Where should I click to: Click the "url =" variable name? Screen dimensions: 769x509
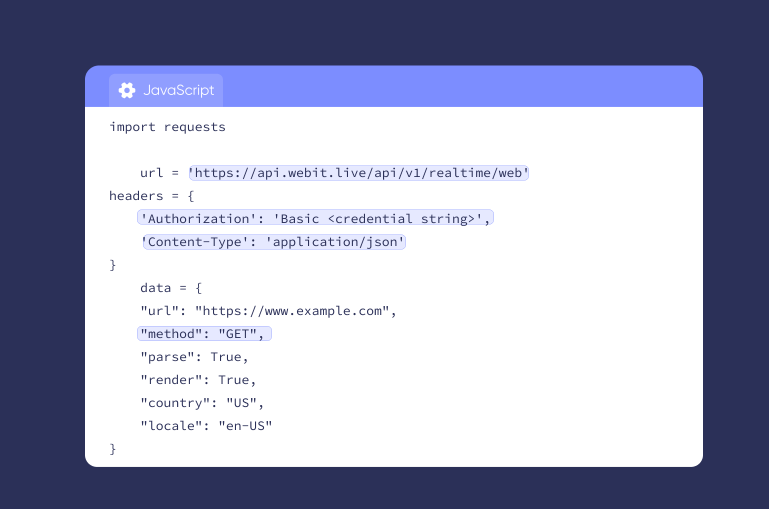[x=159, y=173]
